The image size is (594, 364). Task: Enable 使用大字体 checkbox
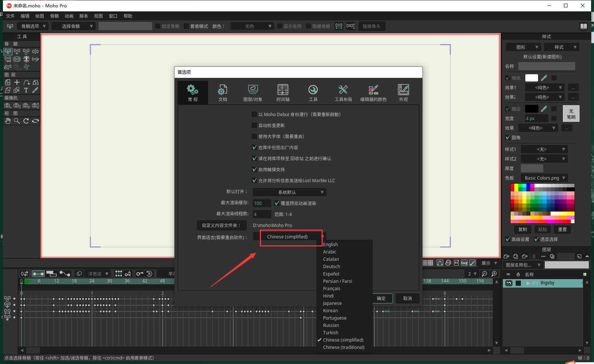tap(254, 136)
